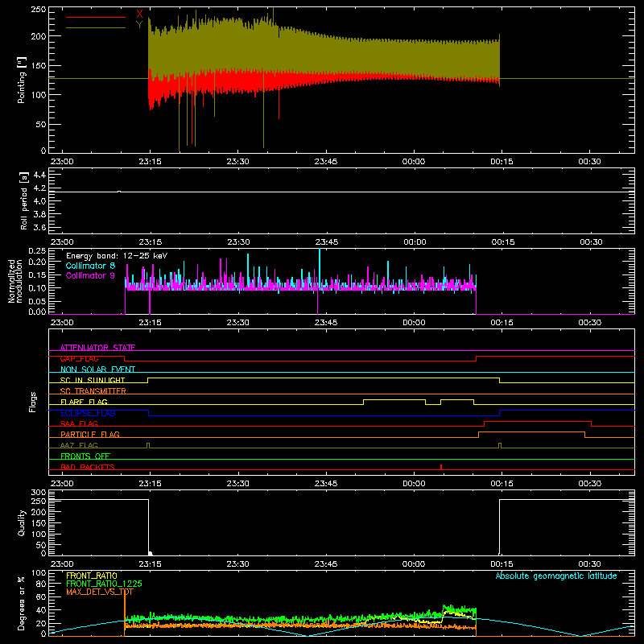
Task: Select the GAP_FLAG label
Action: (79, 358)
